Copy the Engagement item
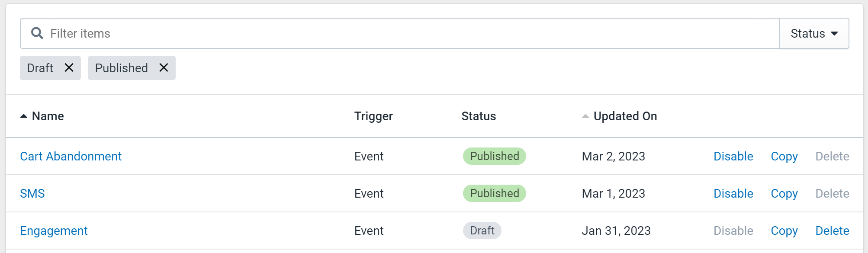The height and width of the screenshot is (253, 868). [x=784, y=231]
